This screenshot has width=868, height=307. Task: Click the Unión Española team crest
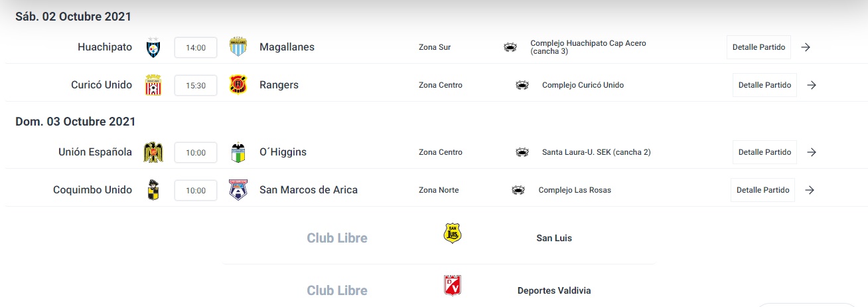pyautogui.click(x=153, y=152)
